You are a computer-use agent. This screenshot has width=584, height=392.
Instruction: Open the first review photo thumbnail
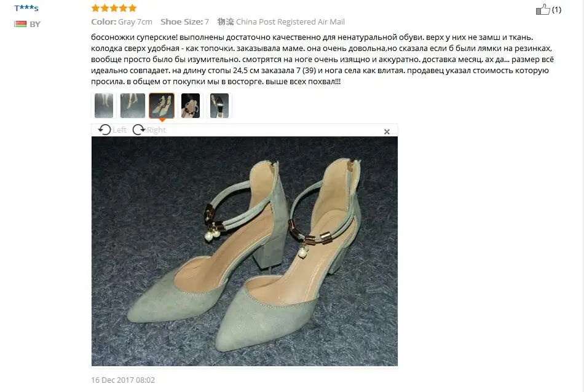coord(104,106)
